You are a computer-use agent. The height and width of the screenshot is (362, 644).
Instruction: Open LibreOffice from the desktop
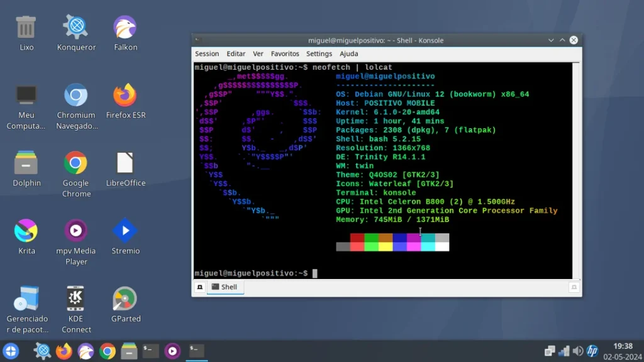point(125,163)
